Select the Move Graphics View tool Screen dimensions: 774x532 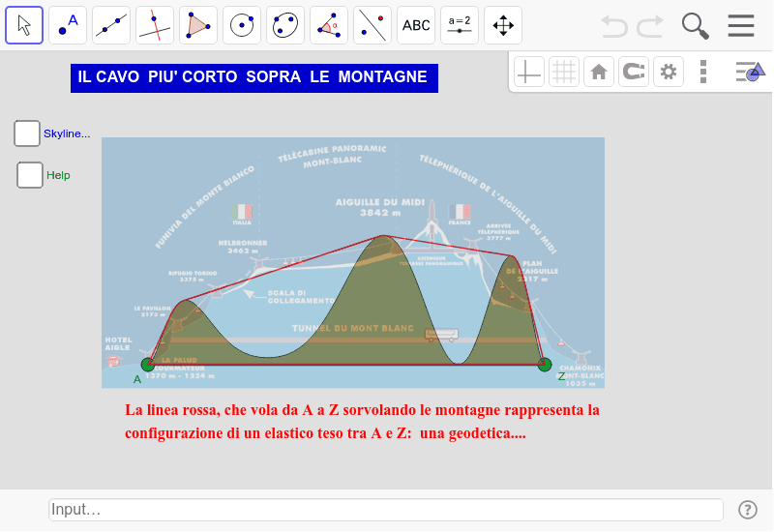pos(503,25)
